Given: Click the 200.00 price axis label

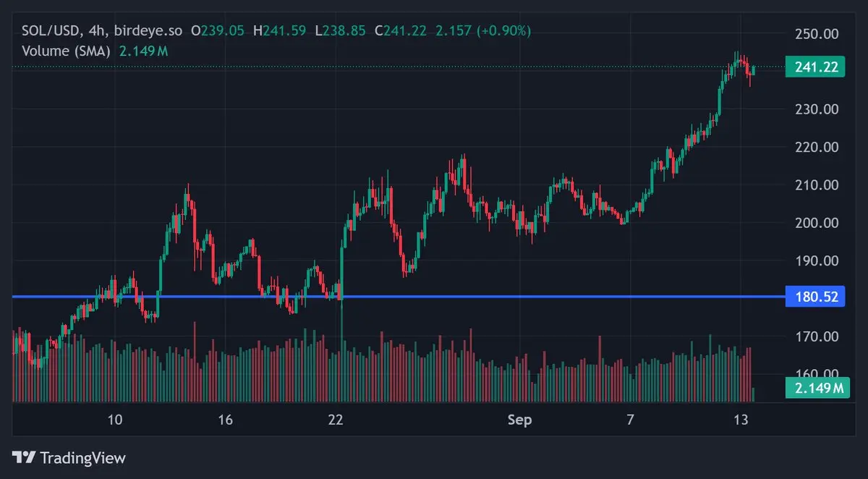Looking at the screenshot, I should [x=816, y=223].
